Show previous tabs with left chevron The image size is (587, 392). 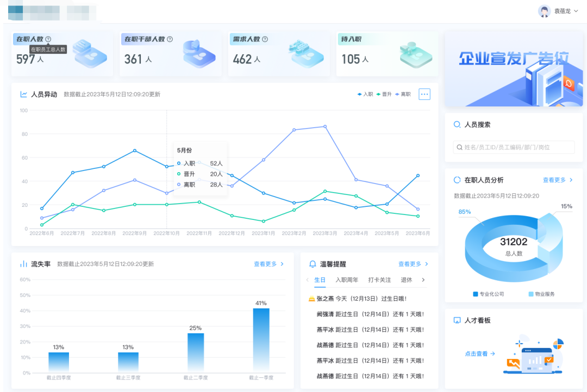[x=307, y=280]
